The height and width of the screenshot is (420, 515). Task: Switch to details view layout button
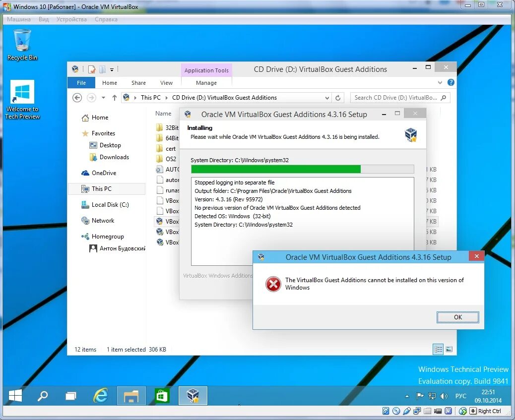[438, 349]
